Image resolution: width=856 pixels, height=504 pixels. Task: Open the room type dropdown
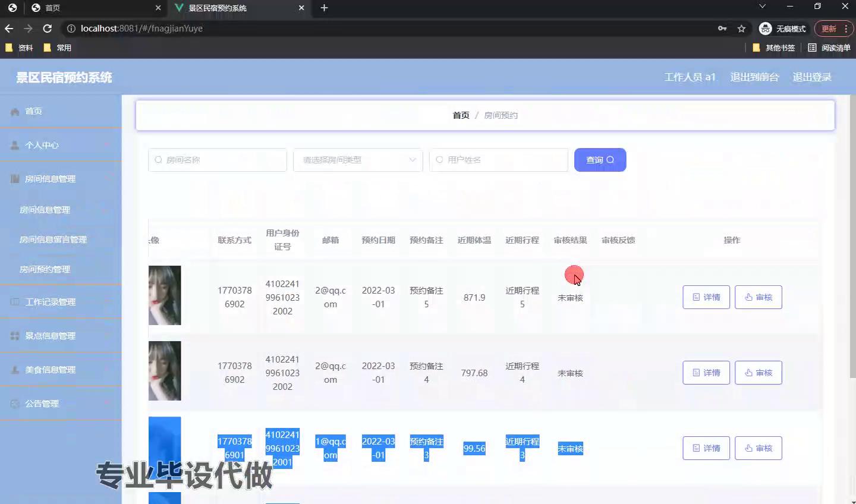[x=358, y=160]
